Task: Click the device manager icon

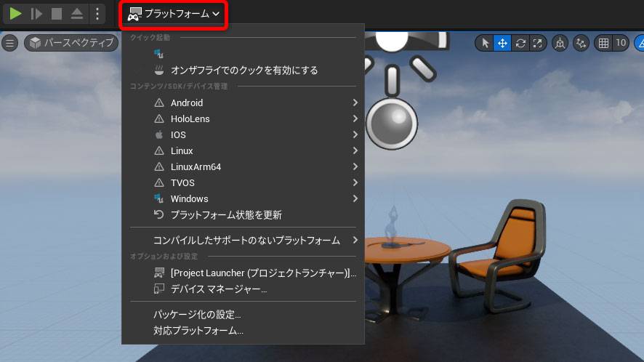Action: click(x=159, y=289)
